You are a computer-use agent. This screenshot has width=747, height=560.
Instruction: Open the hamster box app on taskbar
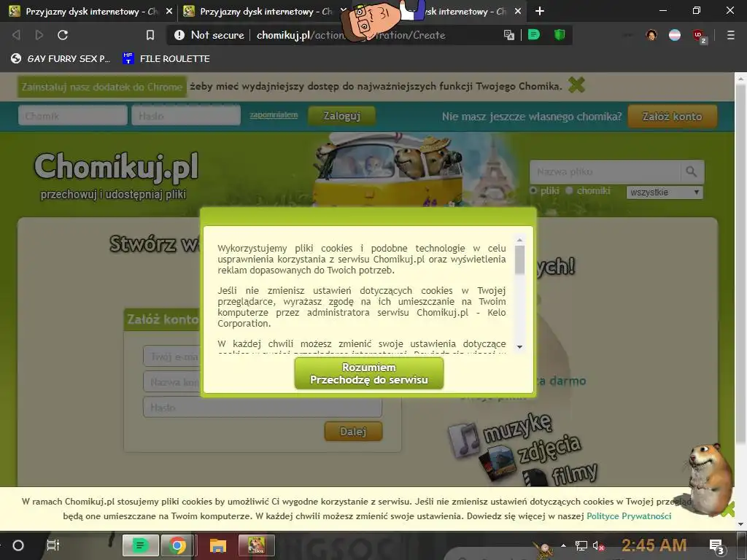[x=256, y=545]
